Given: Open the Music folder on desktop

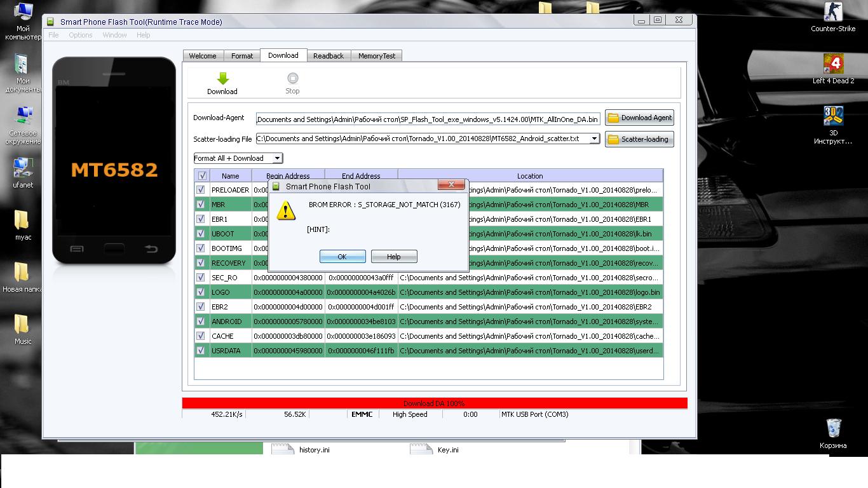Looking at the screenshot, I should pos(22,325).
